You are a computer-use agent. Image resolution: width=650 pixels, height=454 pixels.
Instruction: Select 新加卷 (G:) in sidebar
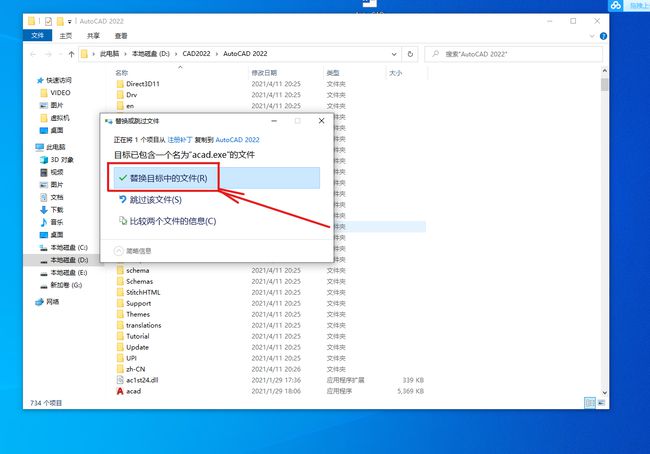point(61,285)
